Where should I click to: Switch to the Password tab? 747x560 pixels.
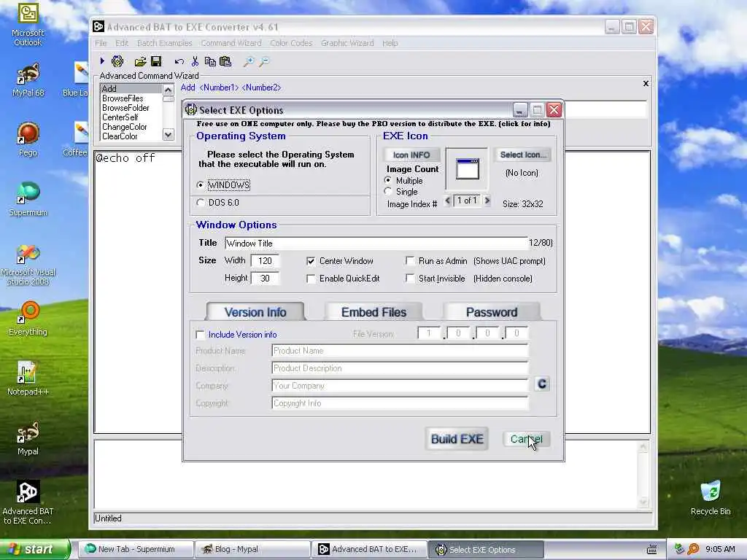pos(492,312)
